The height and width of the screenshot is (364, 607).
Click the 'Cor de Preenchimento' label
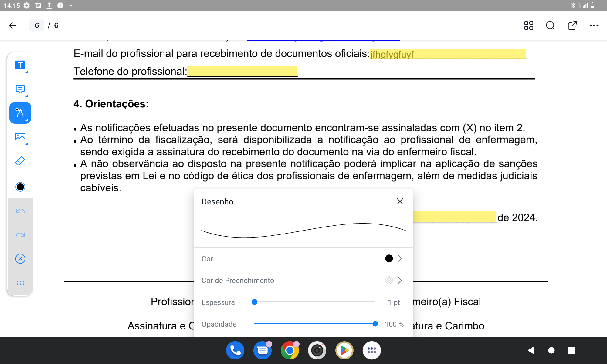[238, 281]
